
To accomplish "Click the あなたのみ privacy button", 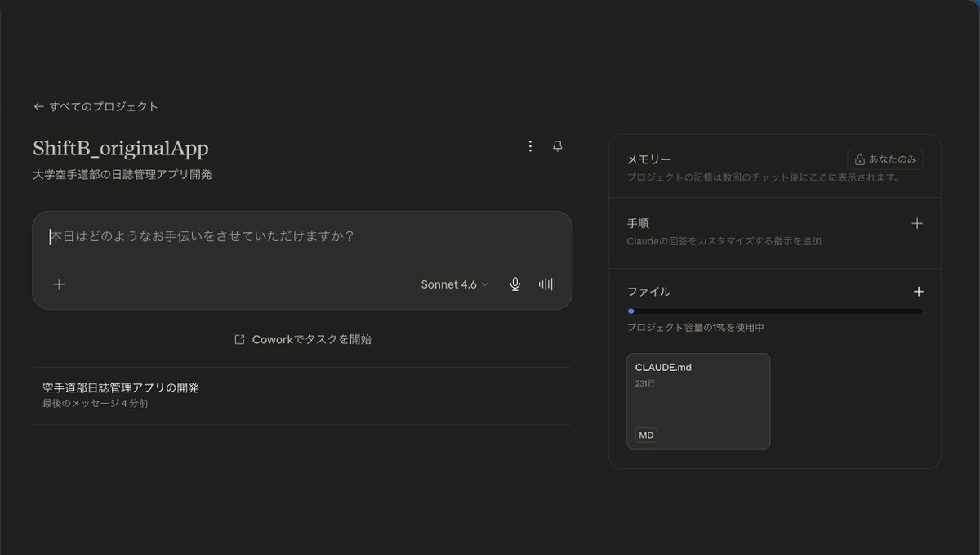I will point(885,159).
